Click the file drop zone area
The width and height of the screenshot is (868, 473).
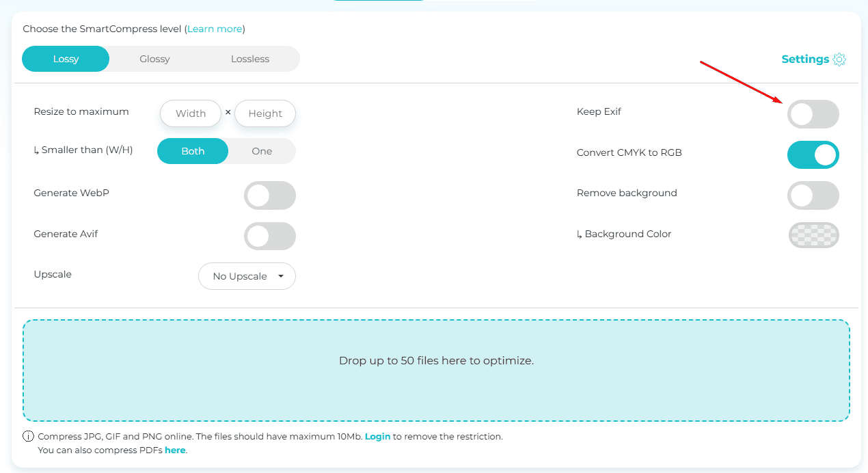pyautogui.click(x=436, y=370)
